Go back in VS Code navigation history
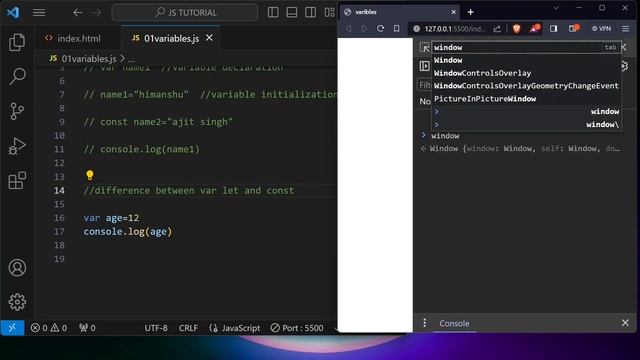 tap(78, 13)
